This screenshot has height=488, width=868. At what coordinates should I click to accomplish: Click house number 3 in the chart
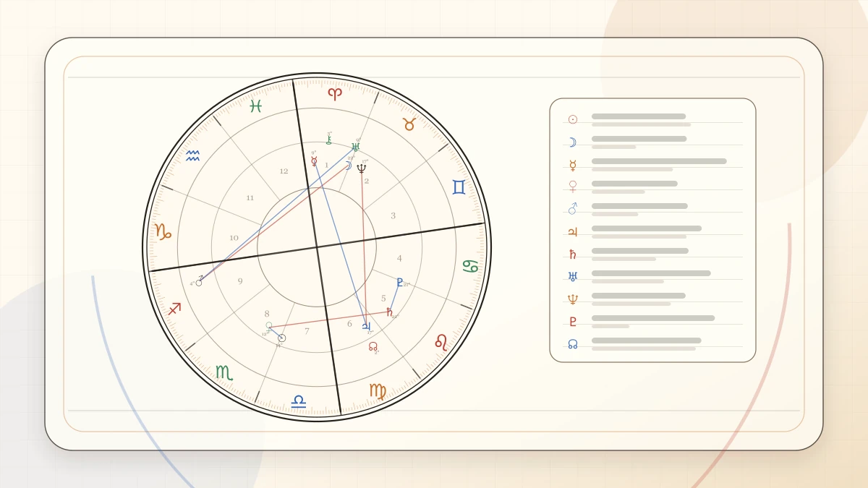coord(393,215)
